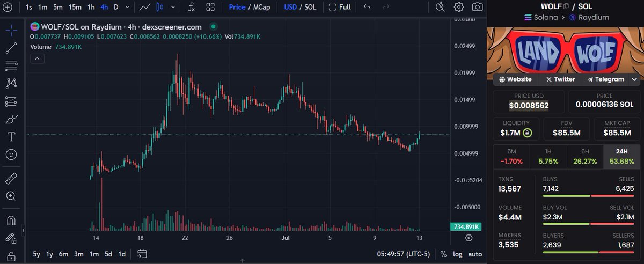The width and height of the screenshot is (644, 264).
Task: Open quick search lightning icon
Action: coord(440,7)
